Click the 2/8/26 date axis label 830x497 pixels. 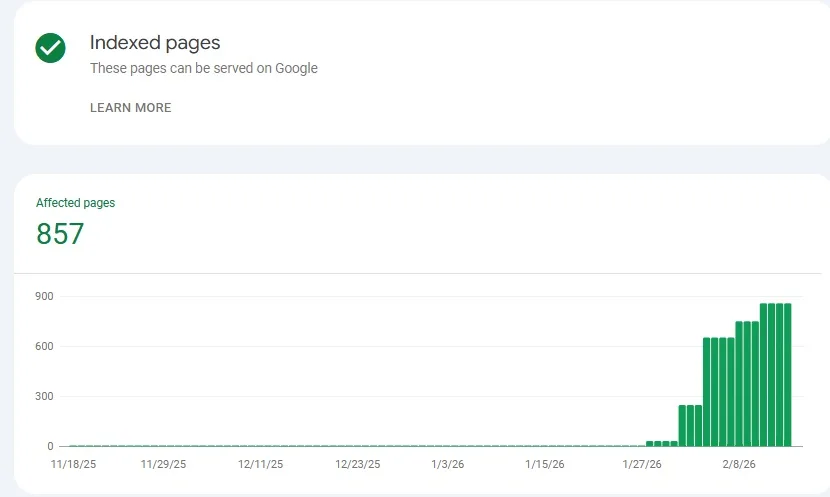click(740, 464)
